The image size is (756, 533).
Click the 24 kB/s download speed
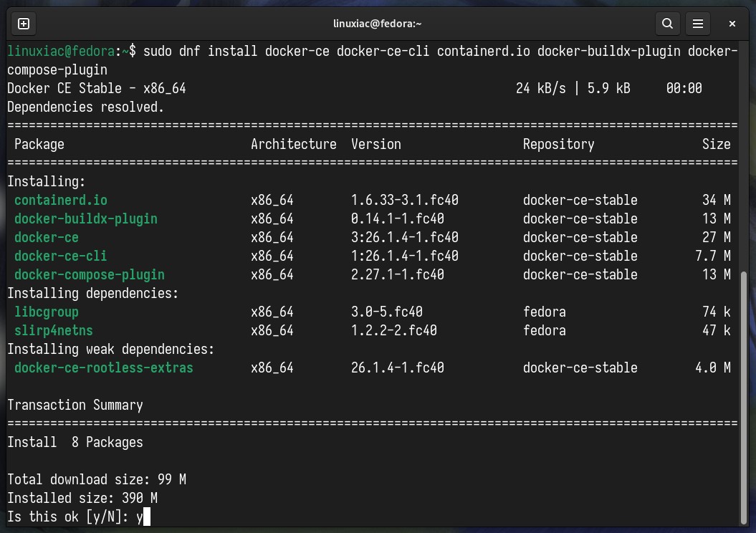541,88
